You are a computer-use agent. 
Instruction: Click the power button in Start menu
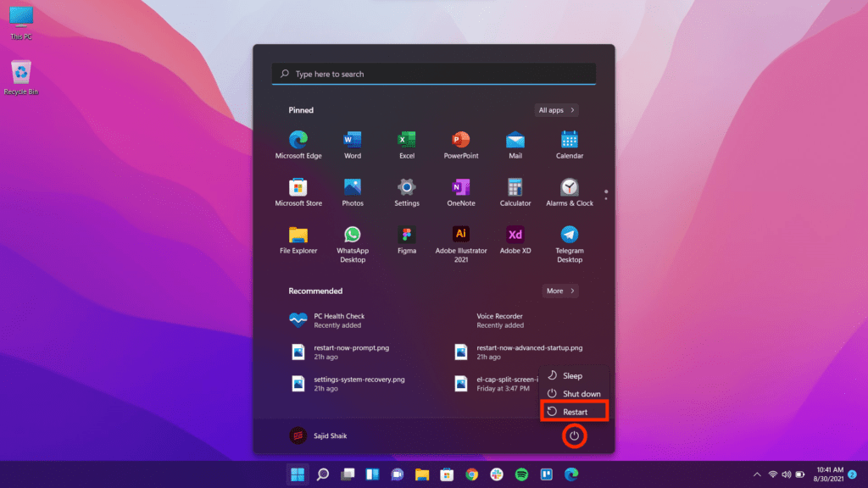574,436
